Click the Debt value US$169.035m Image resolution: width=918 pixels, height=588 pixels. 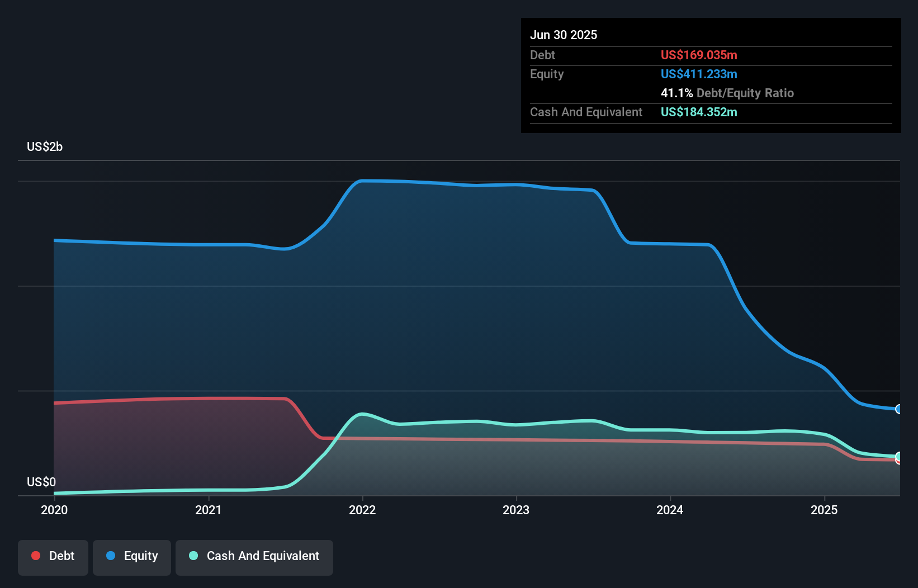699,55
